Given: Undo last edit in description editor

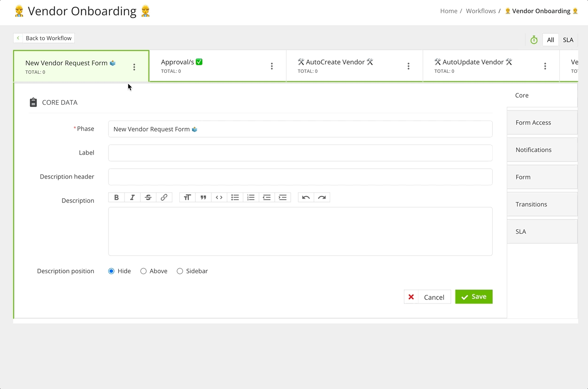Looking at the screenshot, I should point(306,197).
